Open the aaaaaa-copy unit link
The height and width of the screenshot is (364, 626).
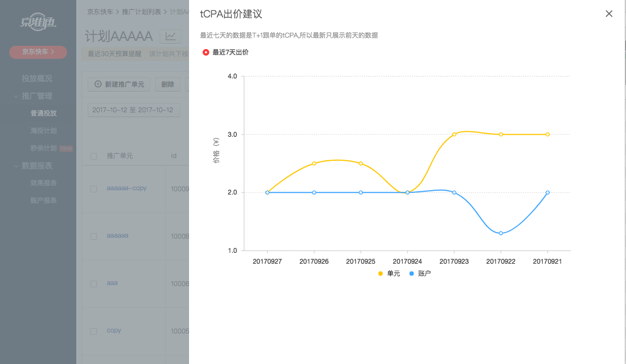coord(126,188)
